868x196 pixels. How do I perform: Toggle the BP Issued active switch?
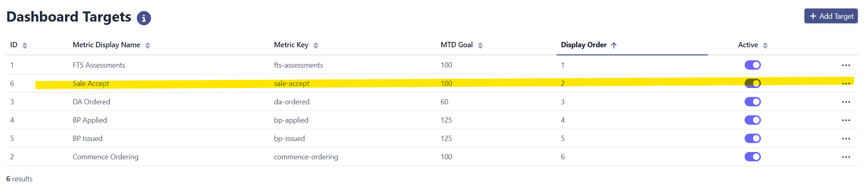pos(752,139)
